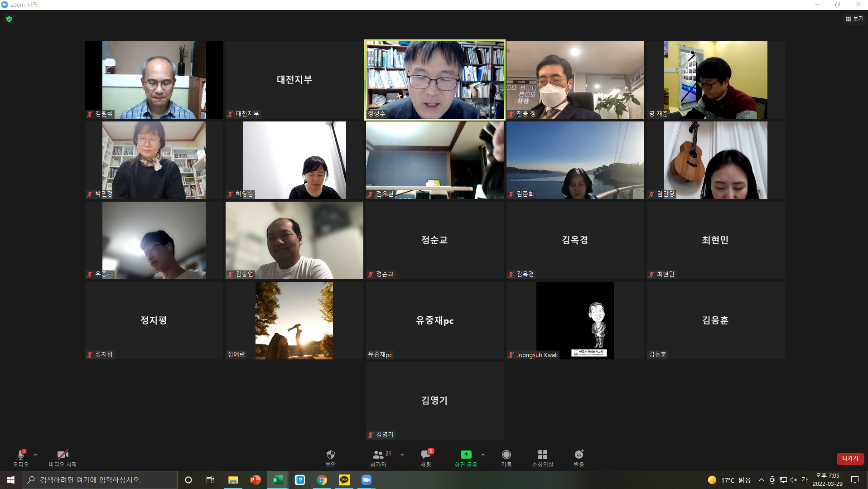
Task: Click the Meet Now tray icon
Action: coord(772,480)
